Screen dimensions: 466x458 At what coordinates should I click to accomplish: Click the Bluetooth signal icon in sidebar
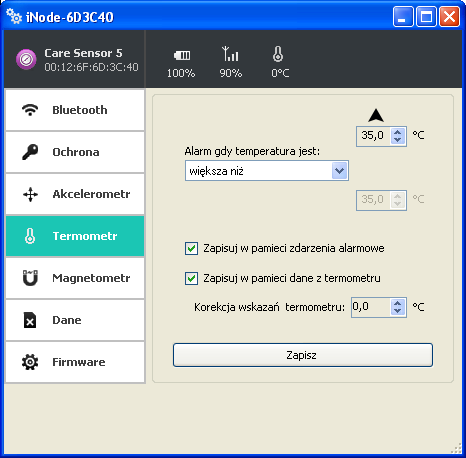click(30, 110)
